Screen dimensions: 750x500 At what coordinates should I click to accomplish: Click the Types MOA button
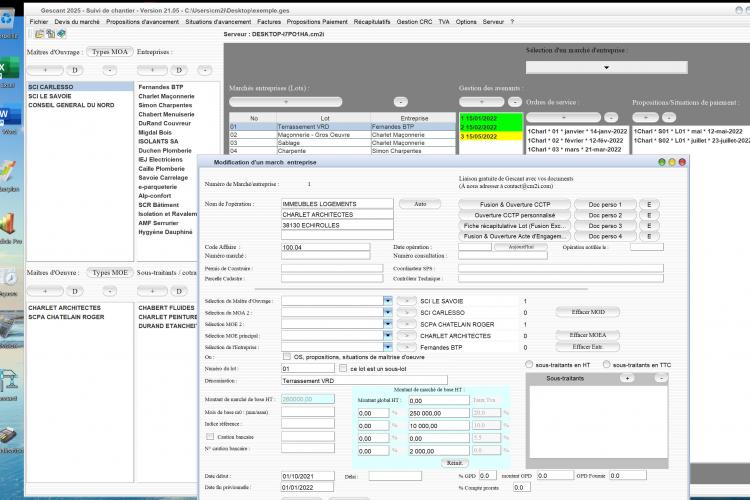pos(110,52)
